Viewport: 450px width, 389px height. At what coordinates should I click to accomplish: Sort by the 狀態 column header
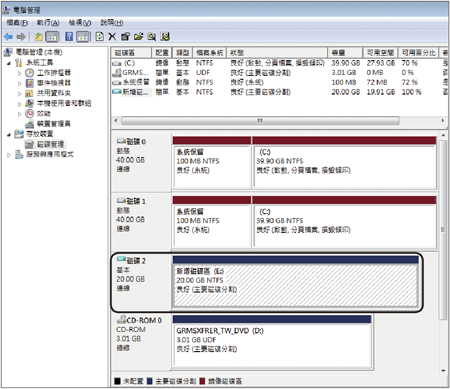coord(277,52)
